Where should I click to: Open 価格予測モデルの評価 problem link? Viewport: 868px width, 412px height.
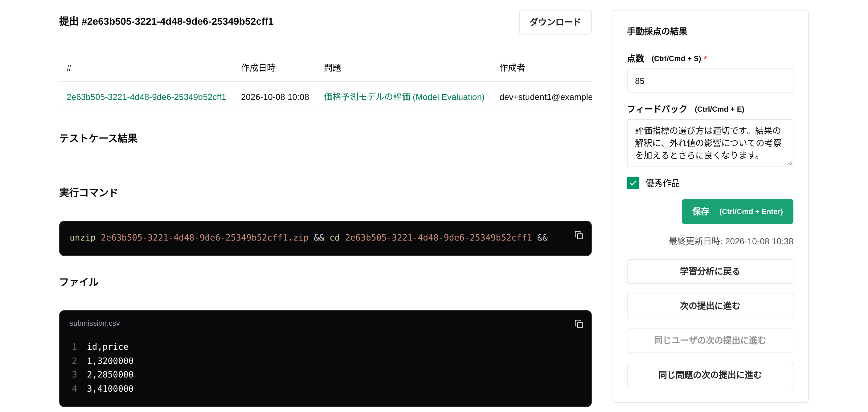point(404,97)
